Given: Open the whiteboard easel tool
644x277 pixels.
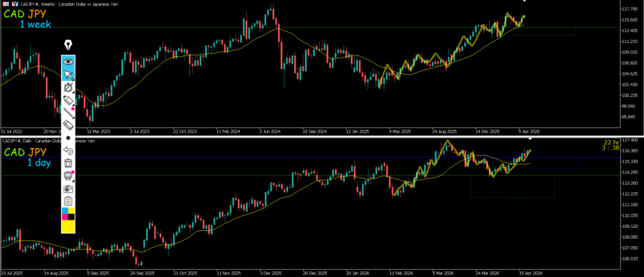Looking at the screenshot, I should (x=69, y=176).
